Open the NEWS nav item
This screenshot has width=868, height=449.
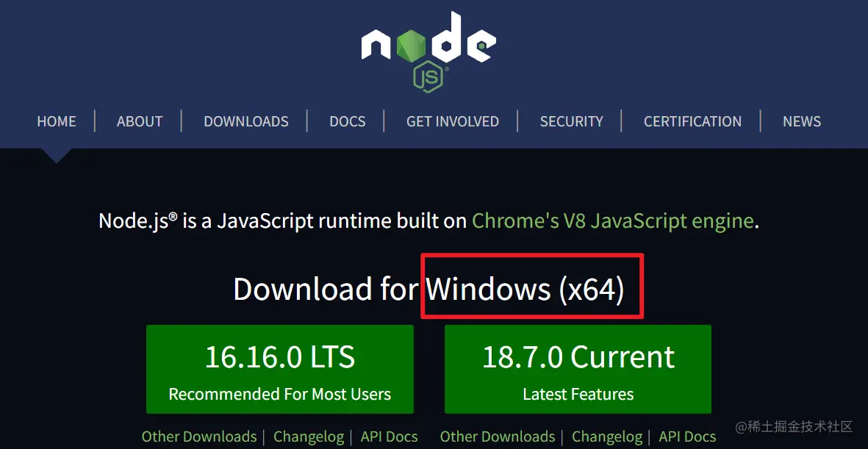coord(802,121)
